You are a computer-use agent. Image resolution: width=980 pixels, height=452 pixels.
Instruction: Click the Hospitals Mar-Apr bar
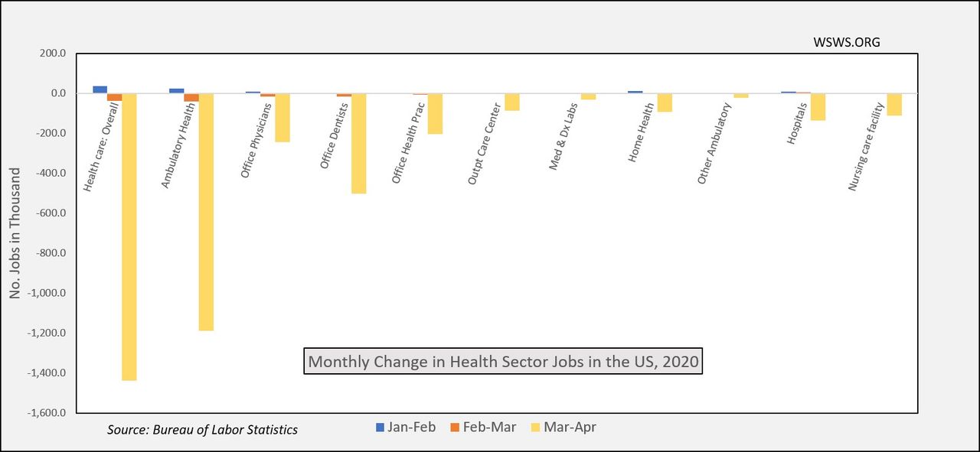coord(818,107)
